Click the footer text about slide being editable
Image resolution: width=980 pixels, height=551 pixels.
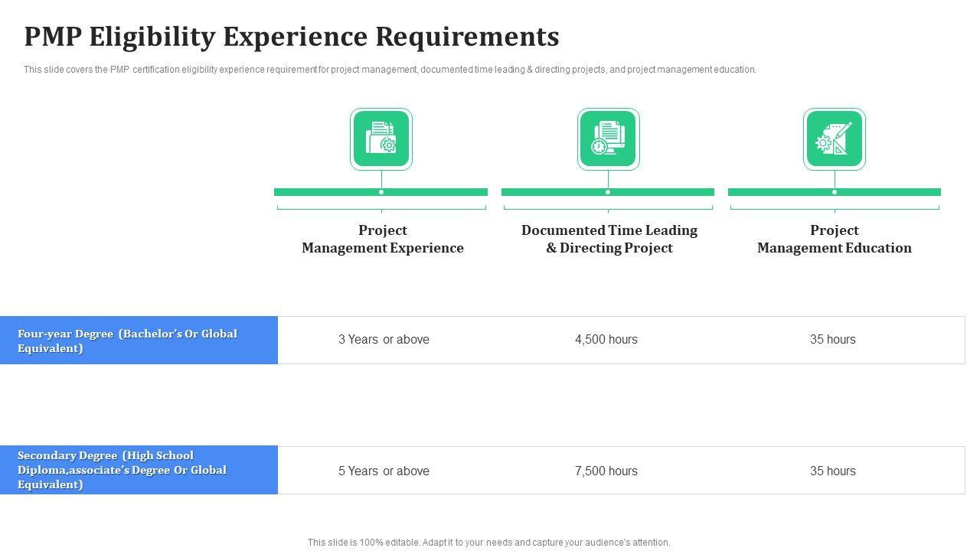coord(488,543)
